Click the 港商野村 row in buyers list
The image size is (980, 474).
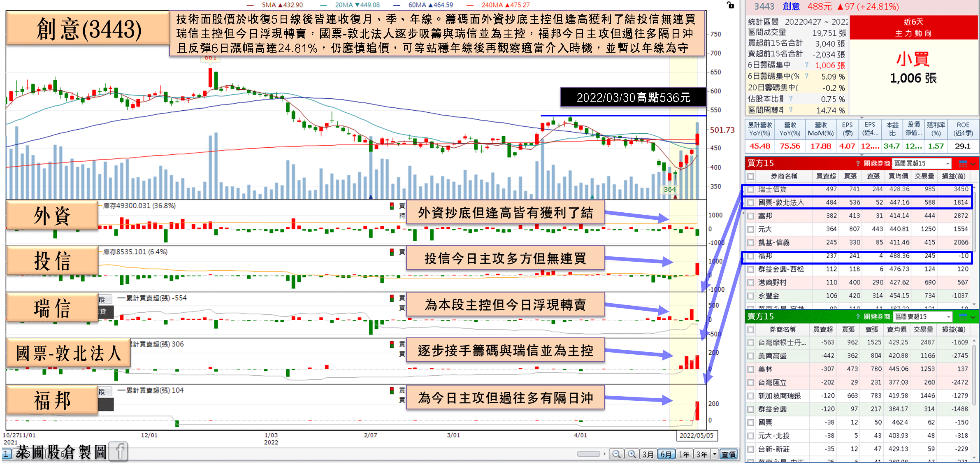pos(859,282)
